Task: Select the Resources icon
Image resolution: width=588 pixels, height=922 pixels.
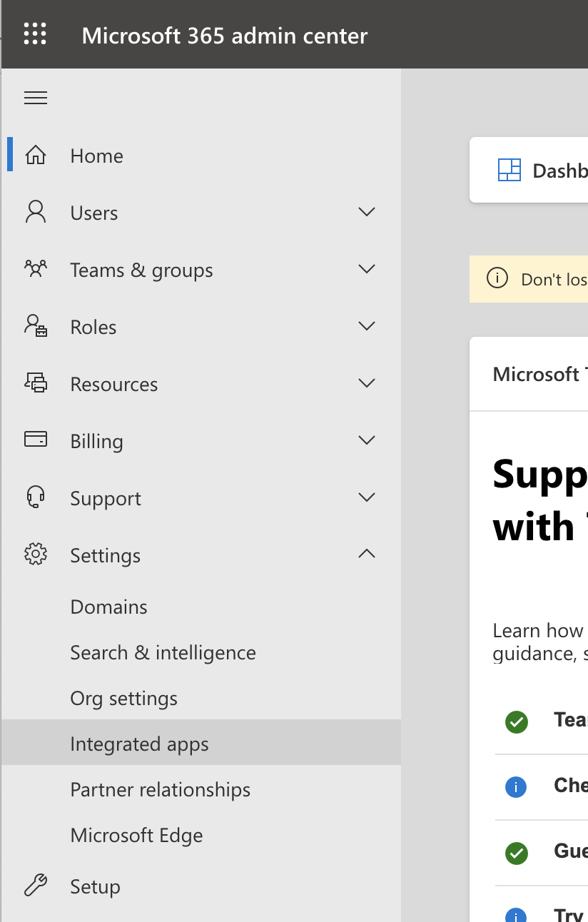Action: [x=35, y=383]
